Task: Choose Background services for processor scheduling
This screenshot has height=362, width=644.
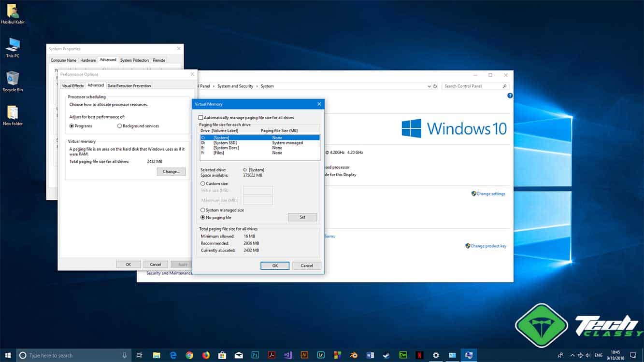Action: (x=119, y=126)
